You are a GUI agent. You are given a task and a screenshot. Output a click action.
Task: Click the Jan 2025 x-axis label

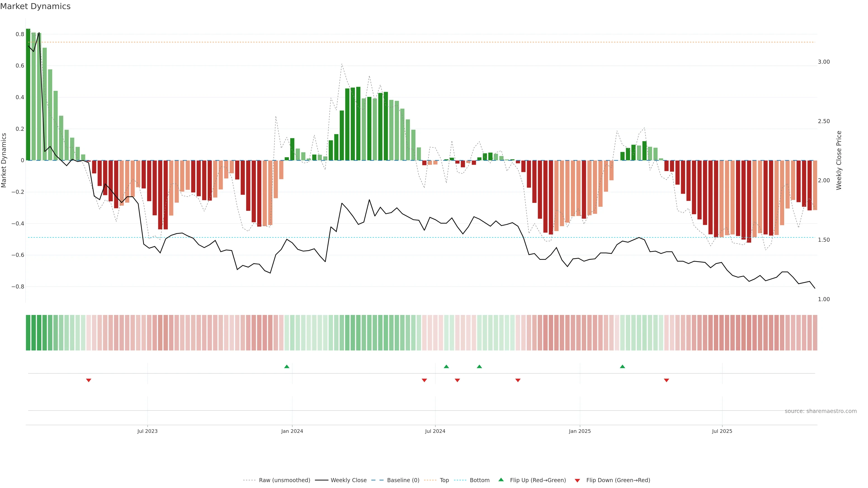click(x=580, y=431)
